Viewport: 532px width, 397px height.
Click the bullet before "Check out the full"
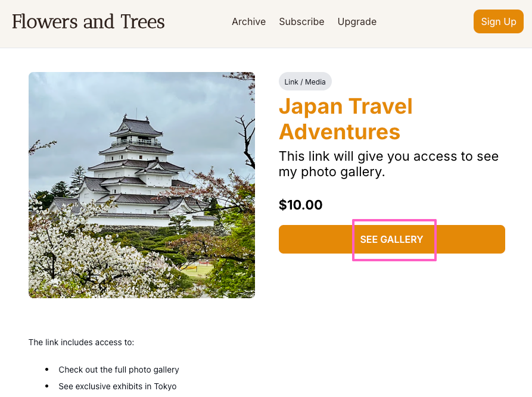click(48, 370)
